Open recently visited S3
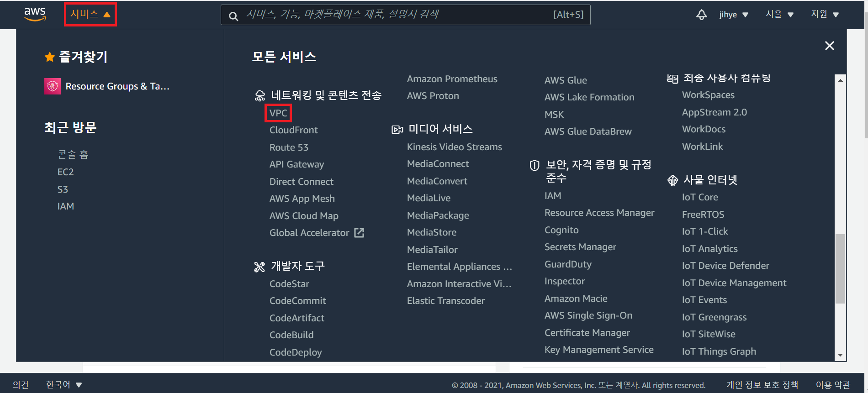Screen dimensions: 868x393 [63, 189]
